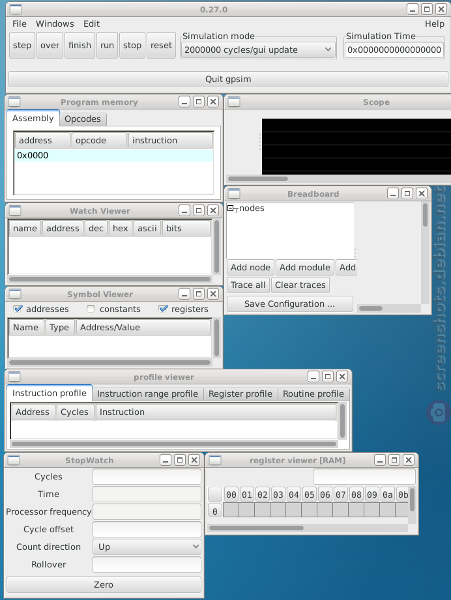451x600 pixels.
Task: Open the Simulation mode dropdown
Action: 258,50
